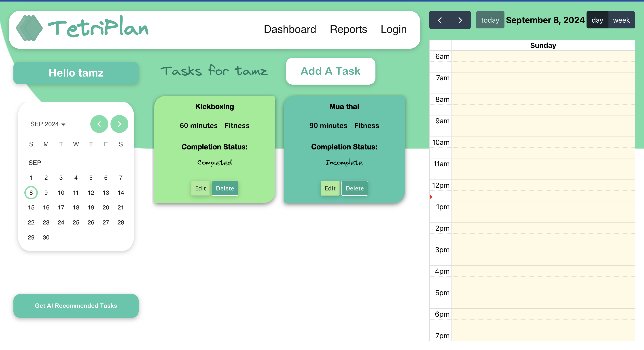The image size is (644, 350).
Task: Delete the Kickboxing task
Action: pyautogui.click(x=225, y=188)
